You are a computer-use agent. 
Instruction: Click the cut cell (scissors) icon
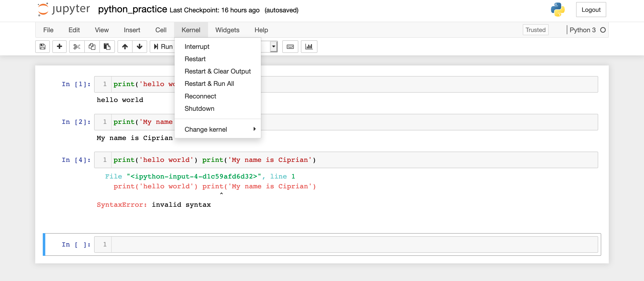(x=76, y=46)
